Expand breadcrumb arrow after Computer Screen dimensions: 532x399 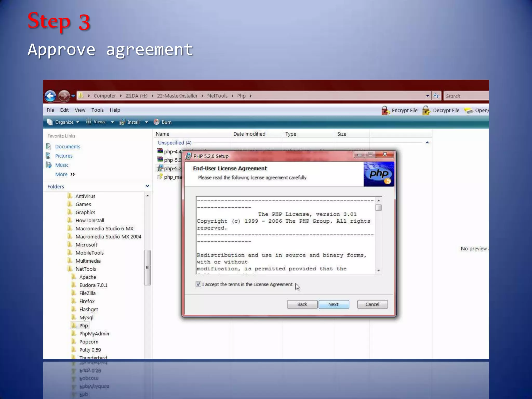[x=121, y=96]
